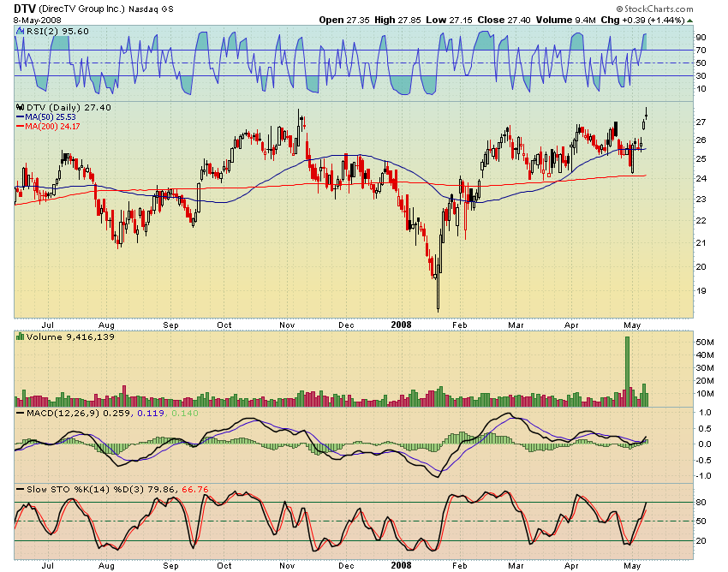Click the High 27.85 header value
The image size is (728, 572).
398,20
